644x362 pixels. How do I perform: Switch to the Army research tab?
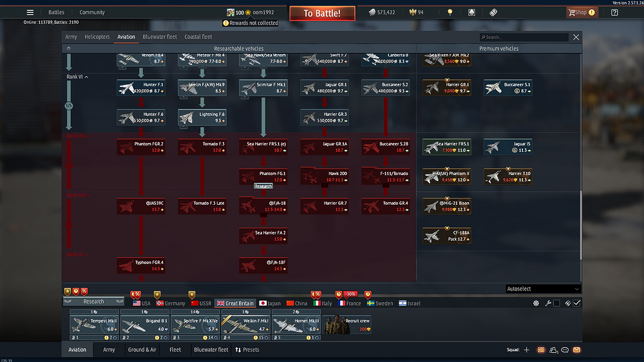71,37
